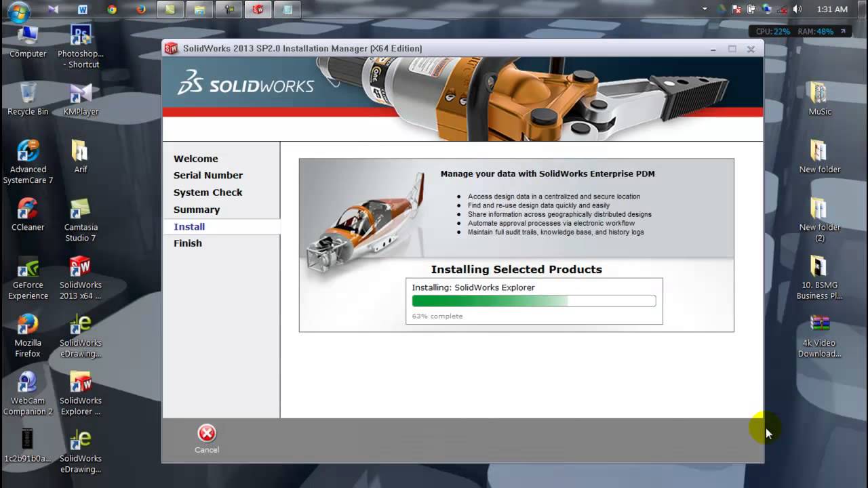Open Advanced SystemCare 7 icon
This screenshot has width=868, height=488.
click(x=28, y=163)
